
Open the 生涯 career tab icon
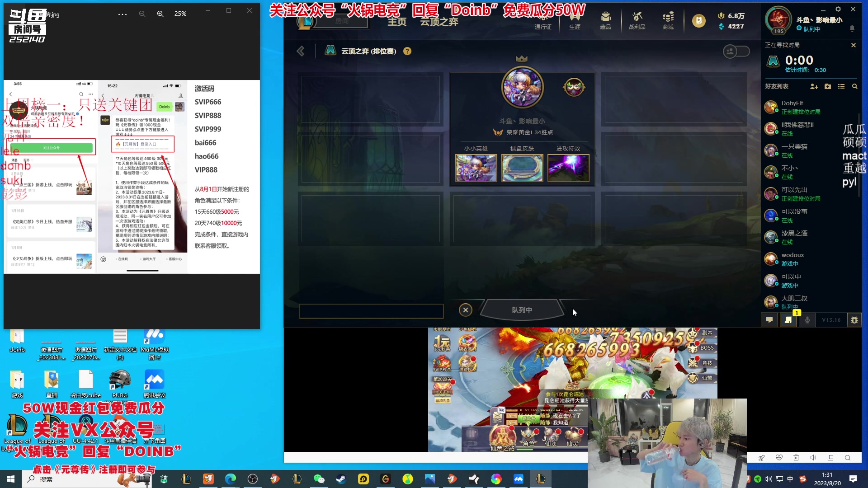(x=575, y=21)
